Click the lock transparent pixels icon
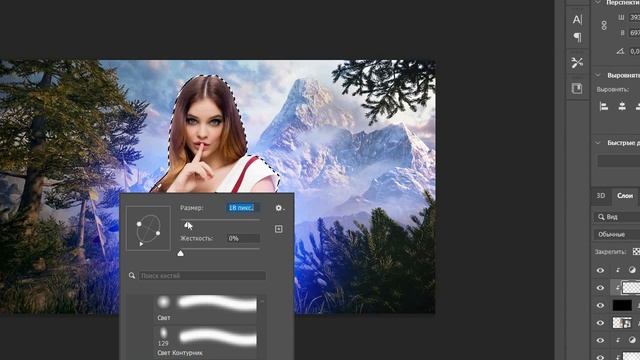Screen dimensions: 640x360 tap(636, 251)
